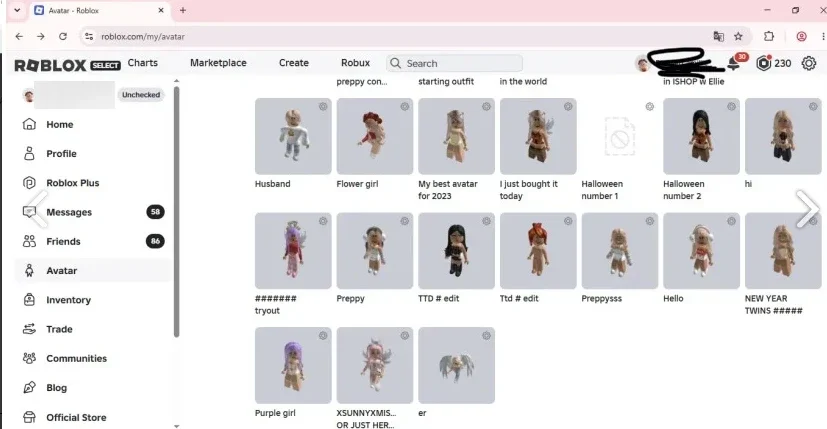Expand the tab search dropdown arrow

pos(17,10)
